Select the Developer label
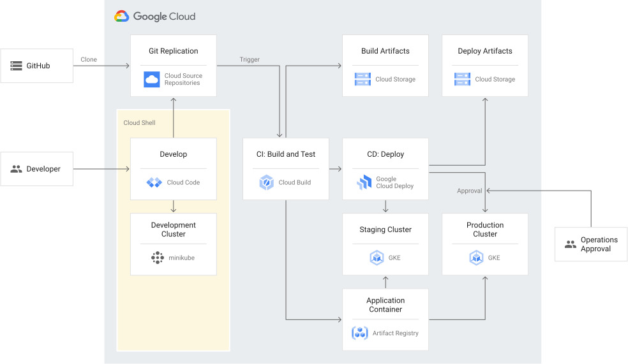Screen dimensions: 628x364 pyautogui.click(x=43, y=169)
